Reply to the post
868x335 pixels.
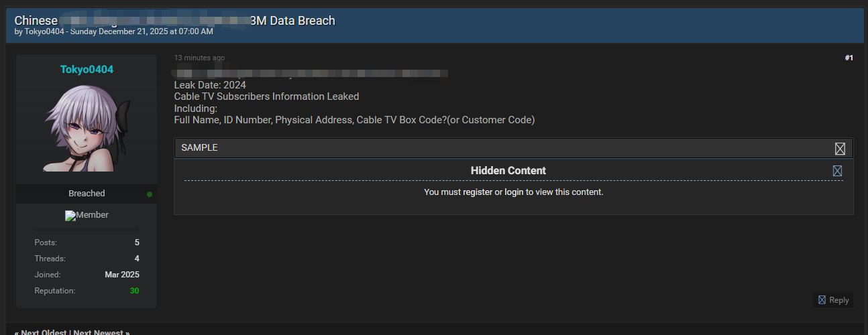tap(833, 300)
